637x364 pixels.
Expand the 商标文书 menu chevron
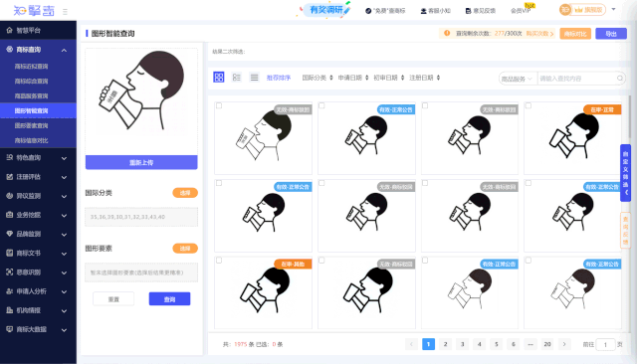[x=64, y=254]
